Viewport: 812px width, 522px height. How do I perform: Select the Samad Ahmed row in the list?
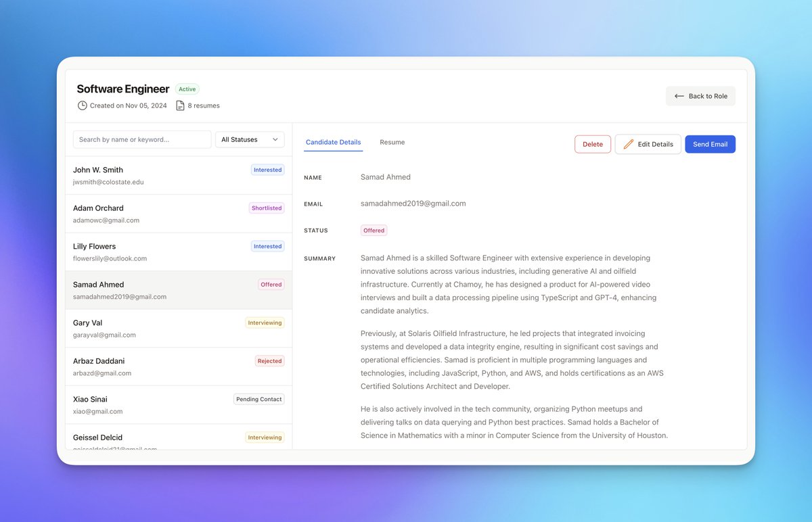(x=179, y=290)
